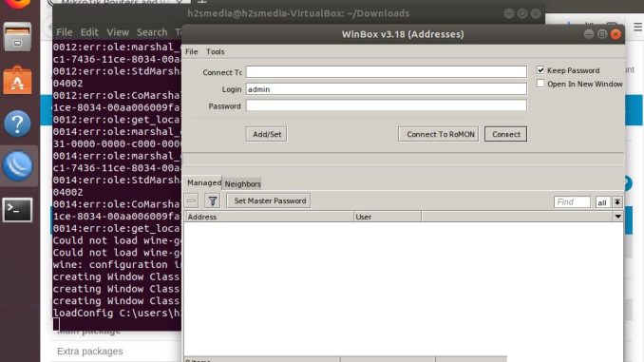Open the Files manager in the Ubuntu dock

(17, 37)
